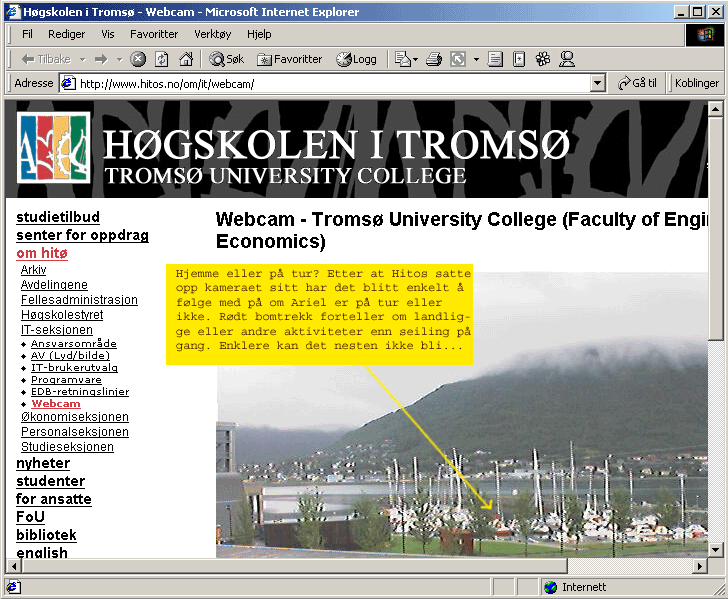Click the horizontal scrollbar right arrow

click(700, 566)
